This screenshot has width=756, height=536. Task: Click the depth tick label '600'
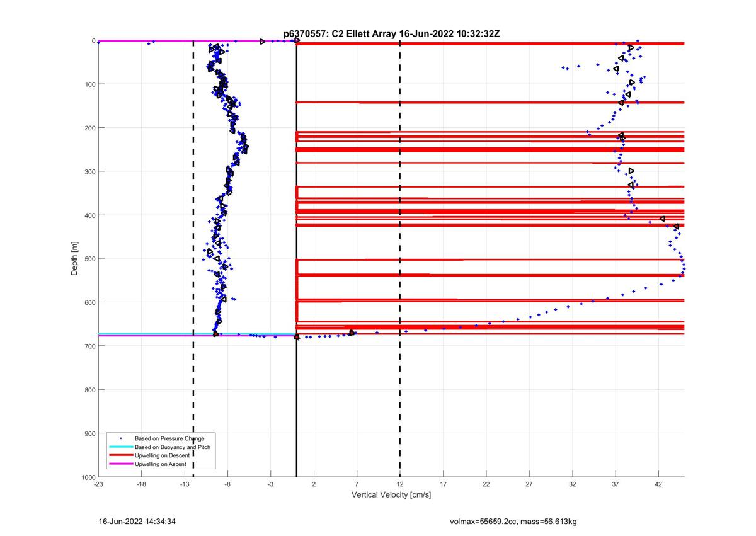89,302
